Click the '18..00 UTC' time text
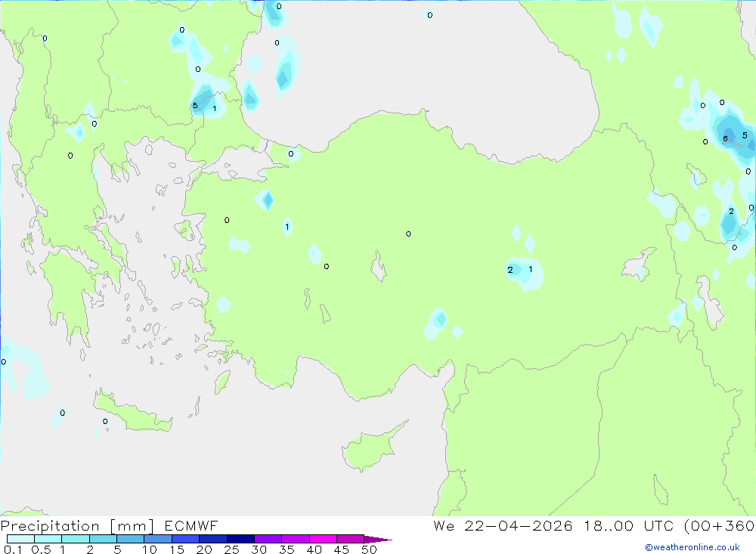This screenshot has width=756, height=554. pyautogui.click(x=628, y=526)
